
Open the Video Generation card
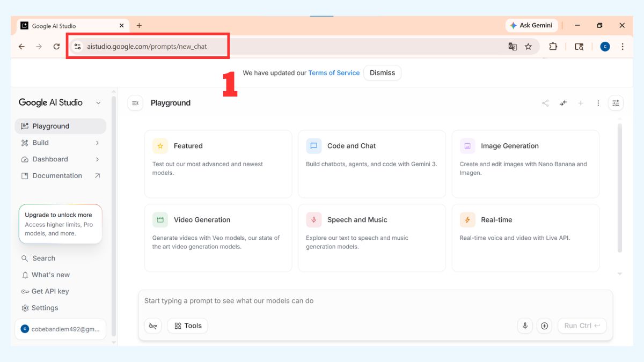218,238
